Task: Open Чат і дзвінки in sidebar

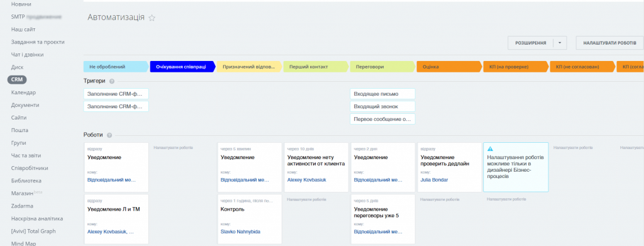Action: pyautogui.click(x=28, y=55)
